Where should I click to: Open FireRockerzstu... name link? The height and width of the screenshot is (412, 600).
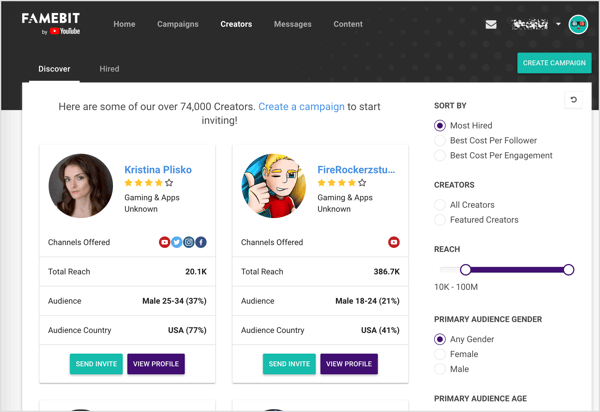pos(356,169)
